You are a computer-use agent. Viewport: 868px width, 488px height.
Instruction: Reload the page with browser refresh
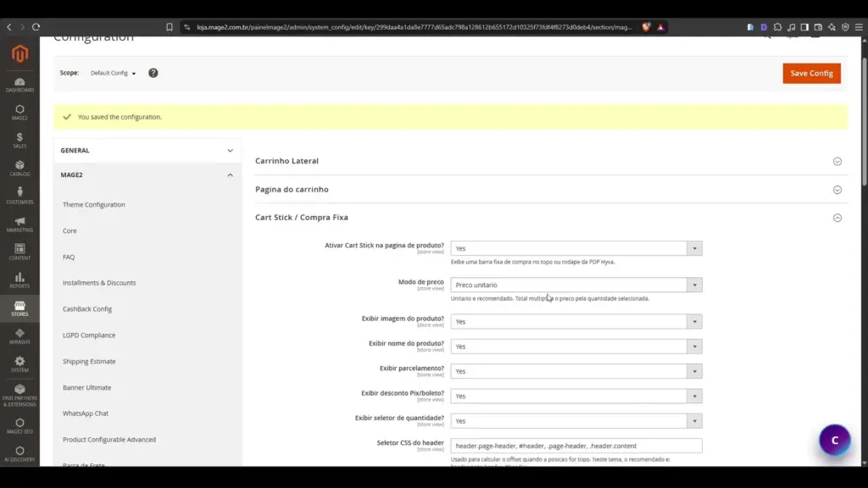click(36, 26)
